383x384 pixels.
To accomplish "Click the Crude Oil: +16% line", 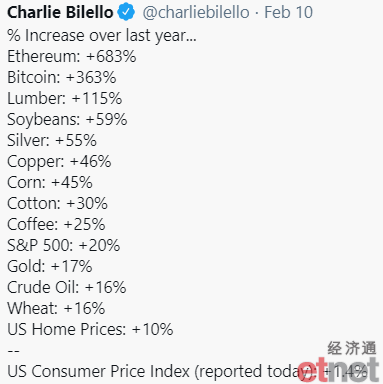I will click(x=67, y=287).
